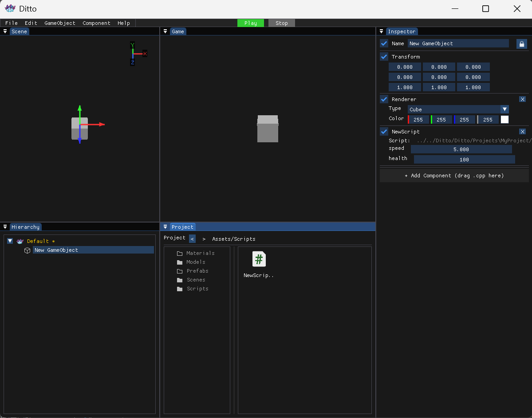This screenshot has height=418, width=532.
Task: Click the cube icon beside New GameObject
Action: coord(27,250)
